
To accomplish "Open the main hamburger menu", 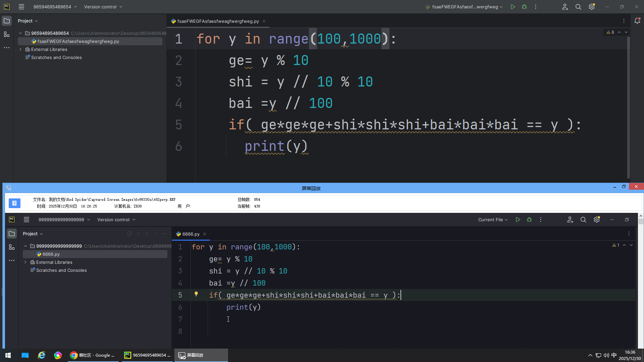I will (21, 7).
